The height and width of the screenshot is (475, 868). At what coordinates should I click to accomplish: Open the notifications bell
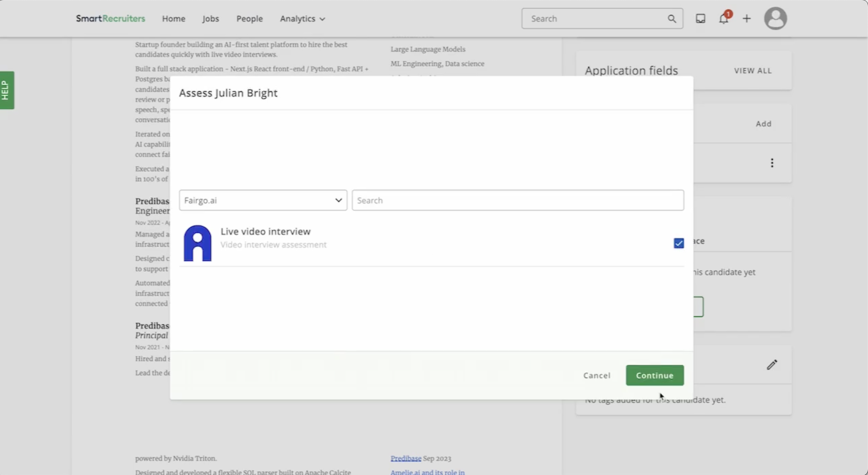(x=724, y=18)
